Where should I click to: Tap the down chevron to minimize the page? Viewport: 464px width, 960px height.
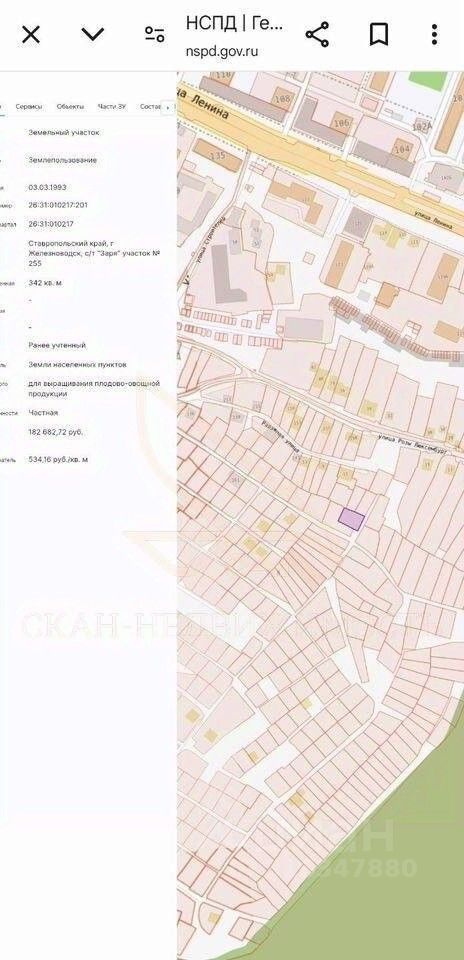pyautogui.click(x=92, y=34)
